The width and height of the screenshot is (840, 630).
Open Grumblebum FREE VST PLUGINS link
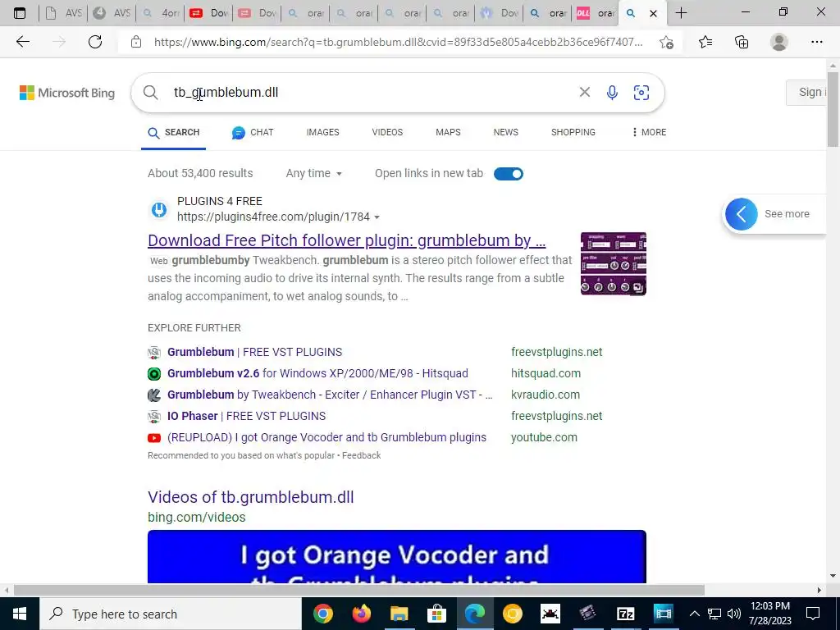[x=254, y=352]
